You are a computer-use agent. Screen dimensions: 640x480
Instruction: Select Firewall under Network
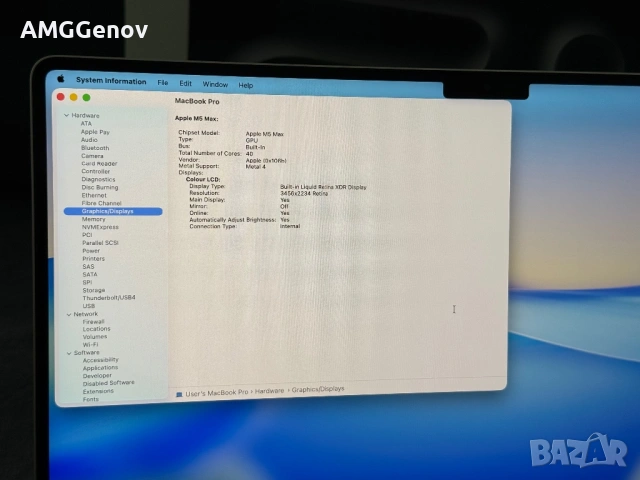point(93,322)
